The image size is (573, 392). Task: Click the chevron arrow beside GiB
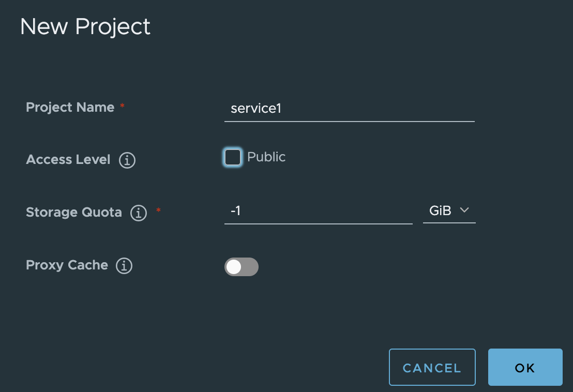point(464,210)
